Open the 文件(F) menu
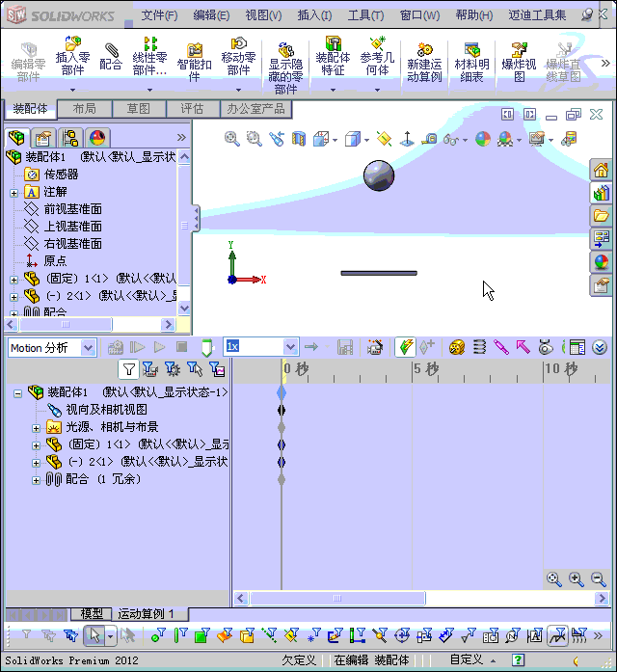This screenshot has width=617, height=672. coord(159,15)
